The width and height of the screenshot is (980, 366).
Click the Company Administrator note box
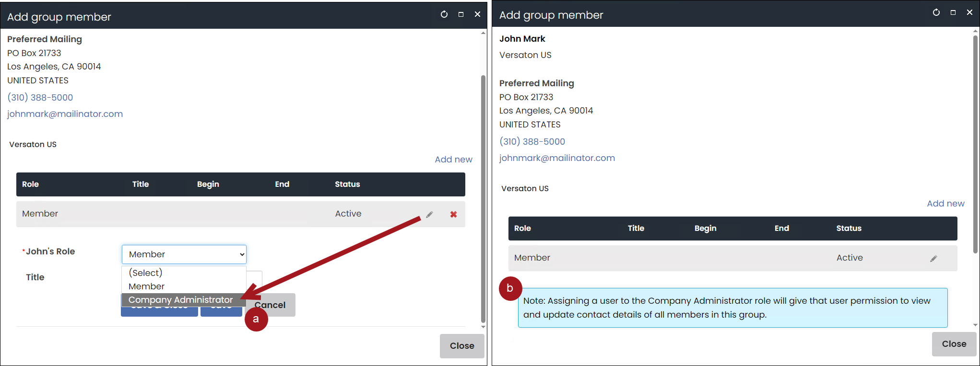pos(733,308)
